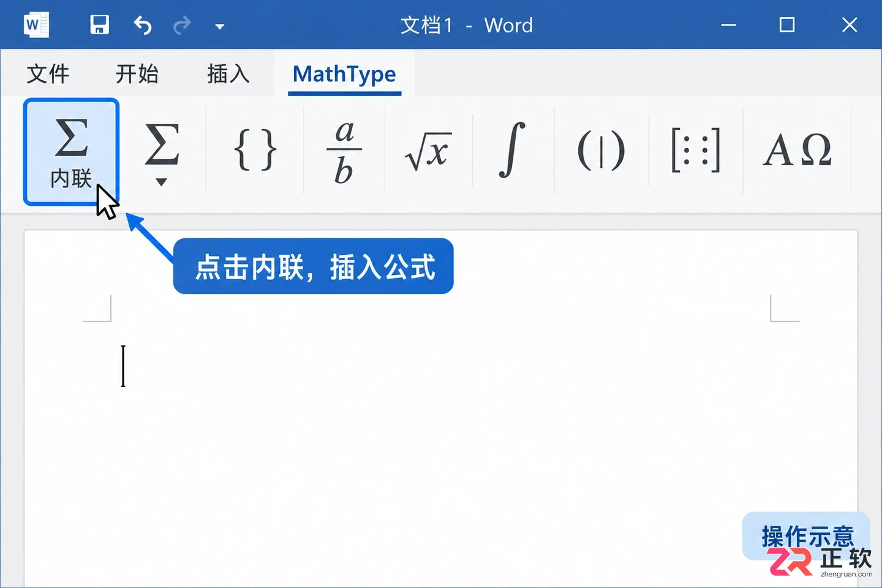Select the MathType ribbon tab
This screenshot has width=882, height=588.
344,74
